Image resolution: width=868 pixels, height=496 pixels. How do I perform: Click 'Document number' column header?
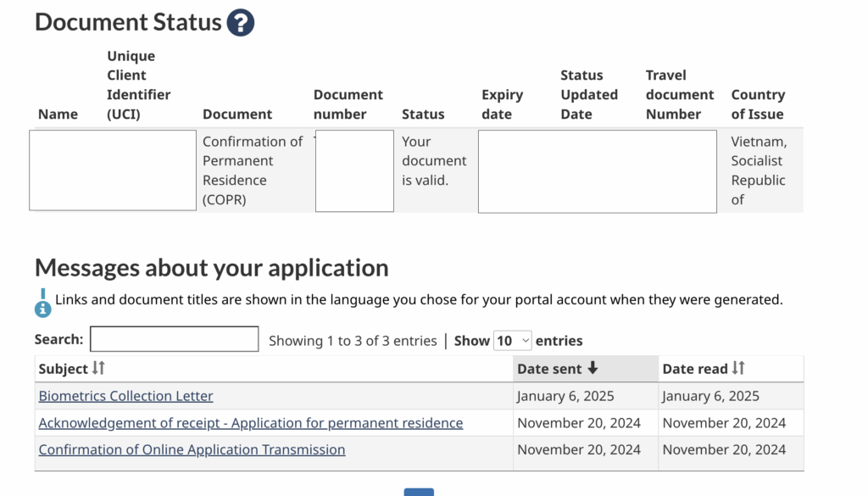tap(348, 104)
